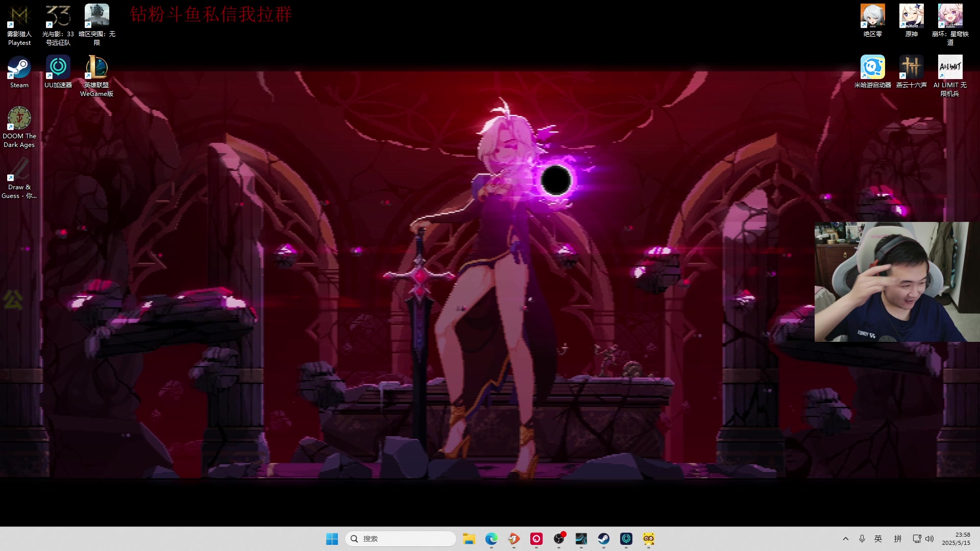
Task: Select the AI LIMIT 无限机兵 shortcut
Action: tap(950, 77)
